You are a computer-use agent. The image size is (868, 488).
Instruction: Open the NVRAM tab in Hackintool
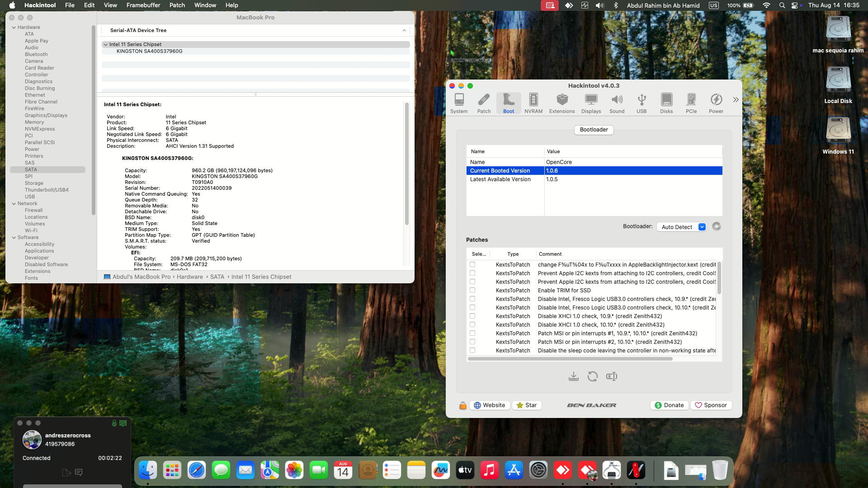533,103
